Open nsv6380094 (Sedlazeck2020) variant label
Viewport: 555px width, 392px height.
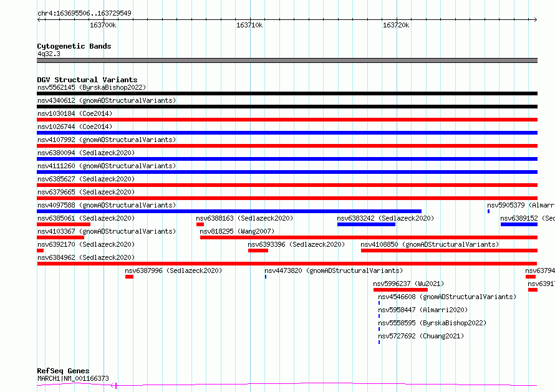click(86, 153)
